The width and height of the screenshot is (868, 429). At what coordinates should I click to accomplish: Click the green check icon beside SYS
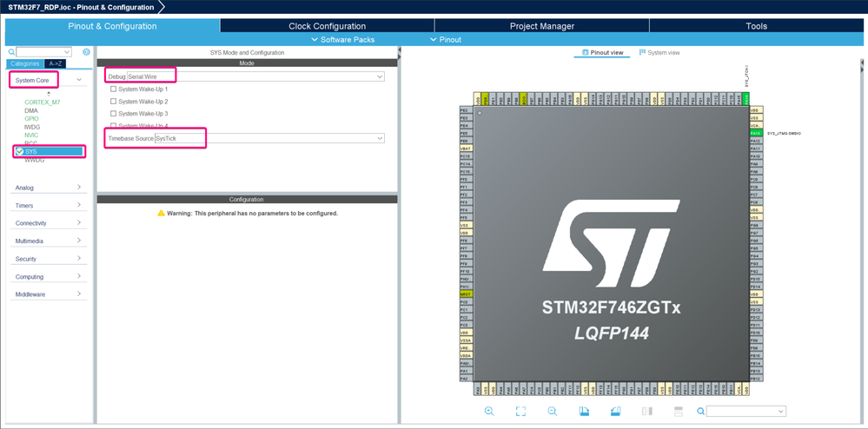click(20, 151)
